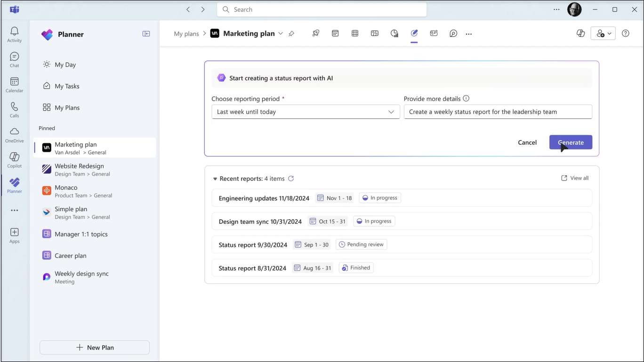Open Activity in the Teams rail
Image resolution: width=644 pixels, height=362 pixels.
pos(15,34)
